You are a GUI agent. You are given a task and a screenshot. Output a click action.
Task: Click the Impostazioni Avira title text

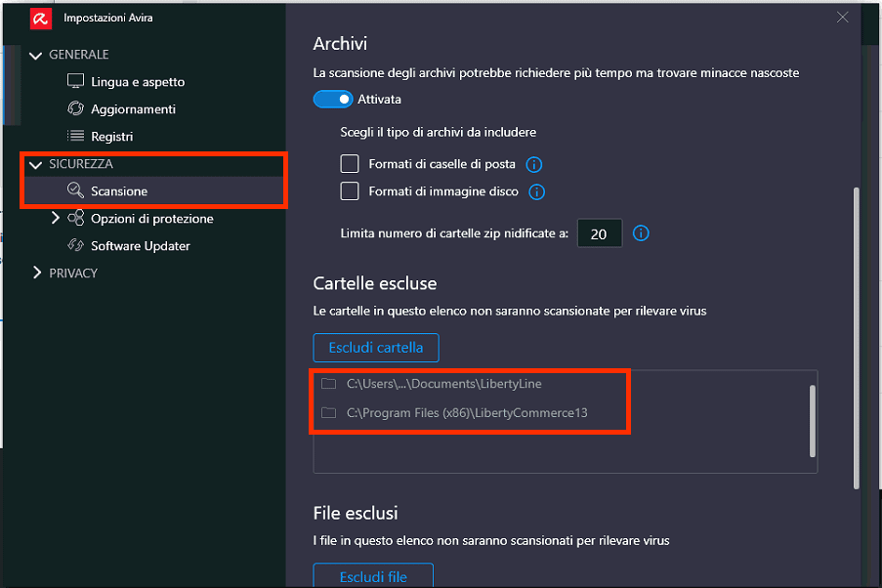pos(108,18)
